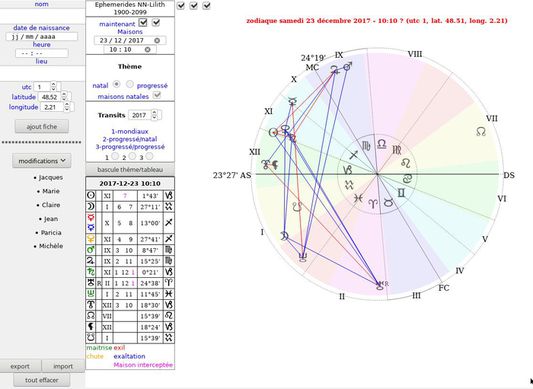
Task: Toggle the first checkbox beside maintenant
Action: (143, 23)
